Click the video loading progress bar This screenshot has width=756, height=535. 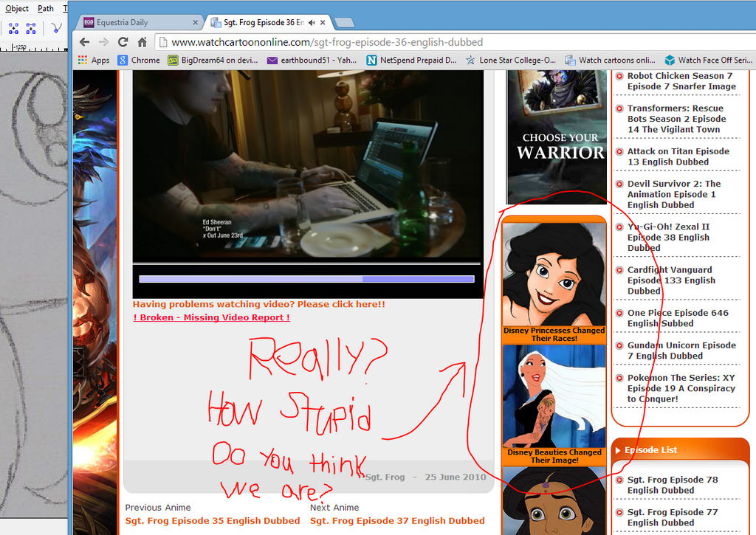[306, 279]
